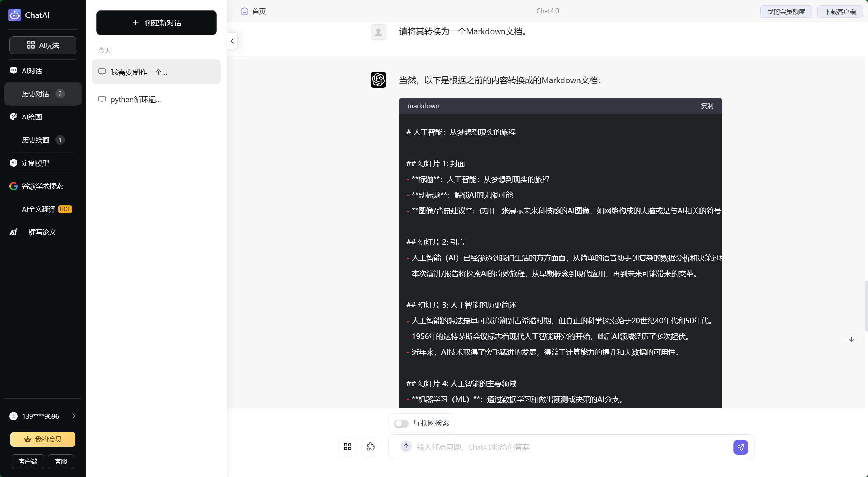
Task: Select the python循环遍 conversation
Action: [135, 99]
